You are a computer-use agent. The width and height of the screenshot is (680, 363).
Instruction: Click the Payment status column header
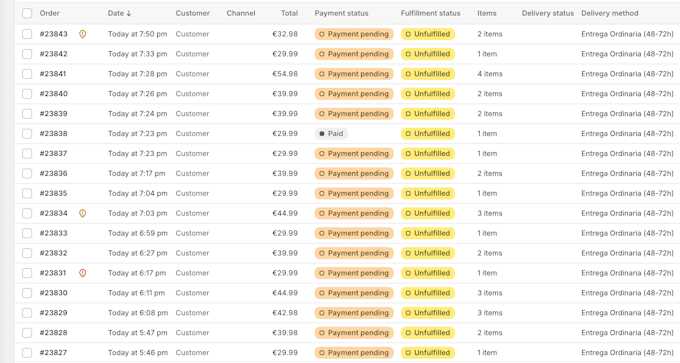(x=341, y=13)
